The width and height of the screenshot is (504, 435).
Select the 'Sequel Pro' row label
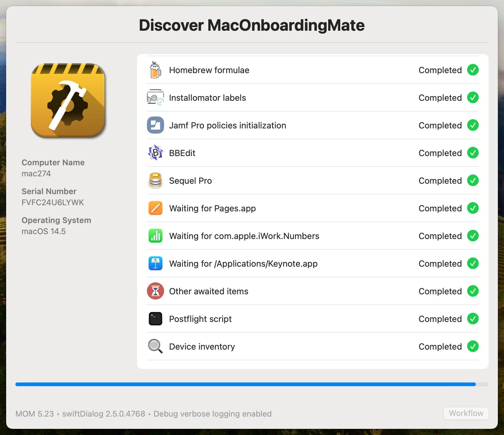point(190,181)
